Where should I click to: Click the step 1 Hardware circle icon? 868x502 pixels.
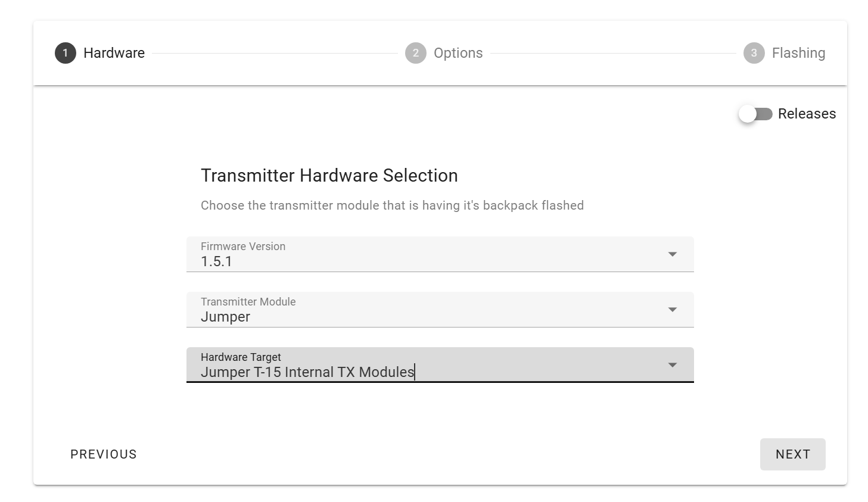66,53
